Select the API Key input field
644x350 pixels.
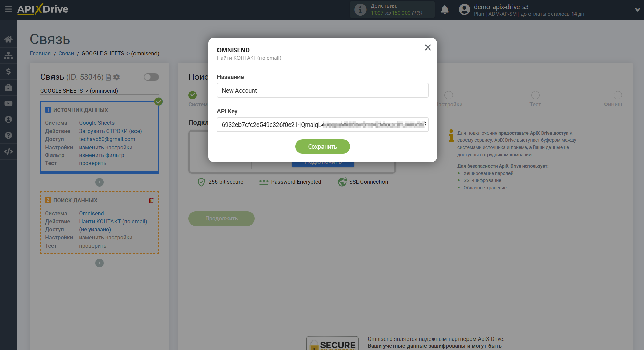pyautogui.click(x=323, y=124)
